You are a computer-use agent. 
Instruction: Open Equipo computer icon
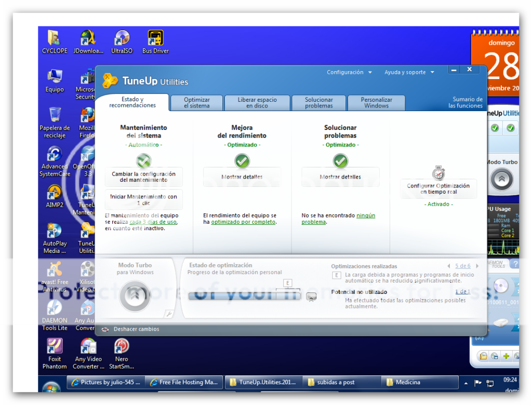click(x=54, y=80)
